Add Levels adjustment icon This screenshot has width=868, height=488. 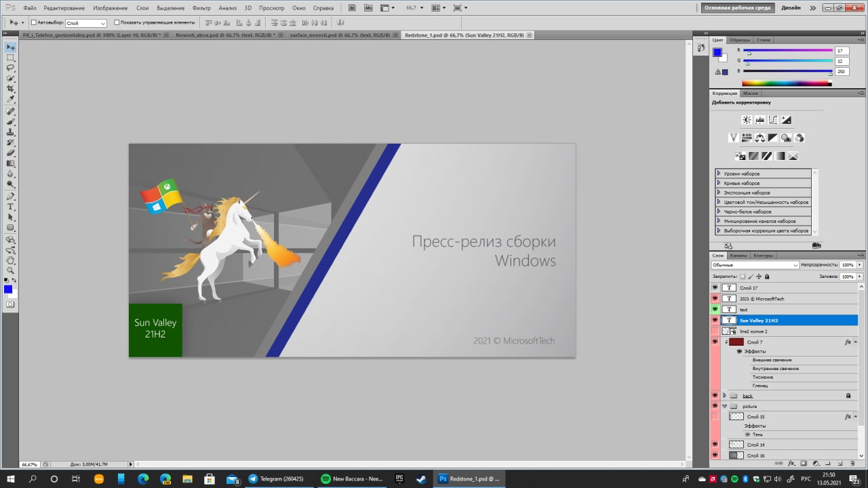(760, 120)
